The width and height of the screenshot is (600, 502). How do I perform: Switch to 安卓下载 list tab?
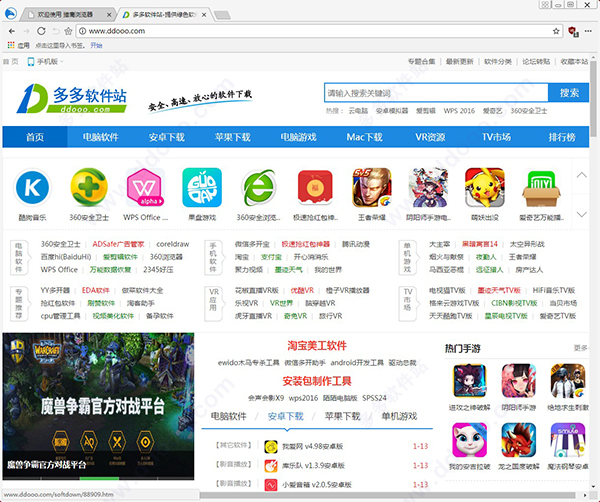point(285,416)
